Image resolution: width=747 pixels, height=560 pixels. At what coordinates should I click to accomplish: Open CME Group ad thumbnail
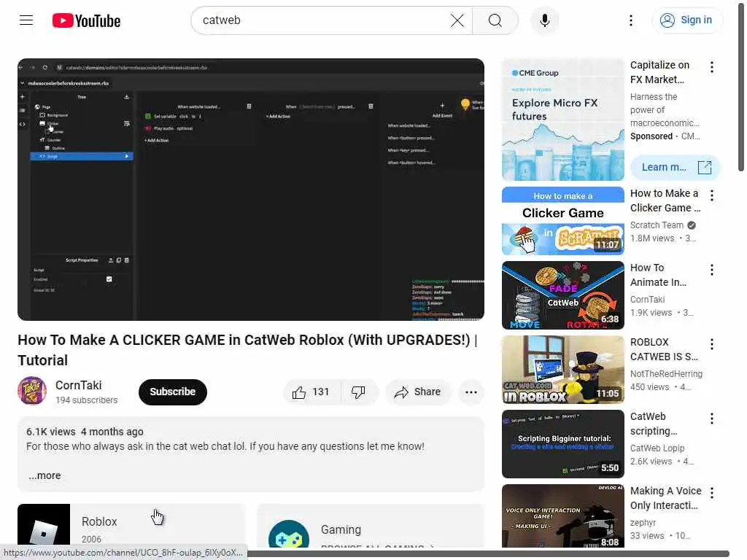tap(562, 120)
